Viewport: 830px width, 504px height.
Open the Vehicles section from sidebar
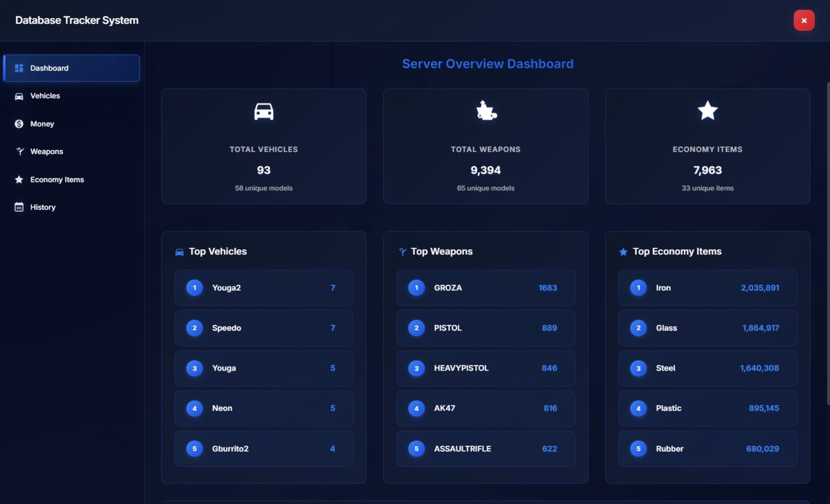[x=45, y=96]
